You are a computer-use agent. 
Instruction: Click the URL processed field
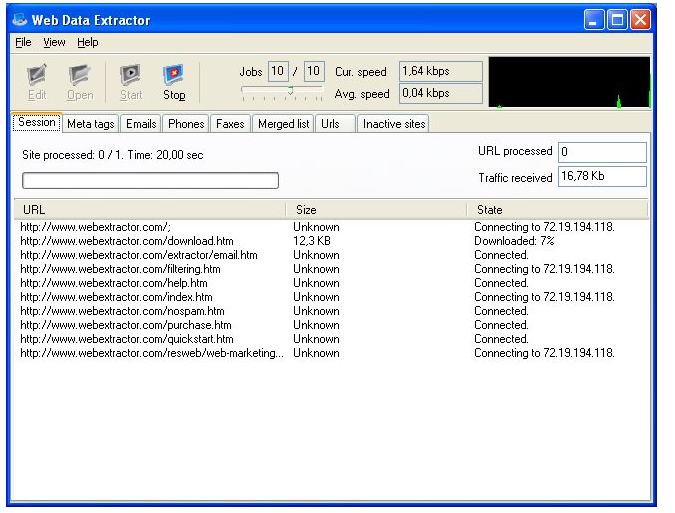coord(602,152)
